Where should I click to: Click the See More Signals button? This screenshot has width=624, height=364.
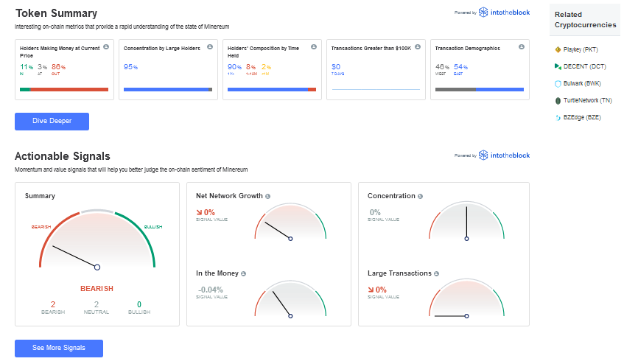click(59, 348)
